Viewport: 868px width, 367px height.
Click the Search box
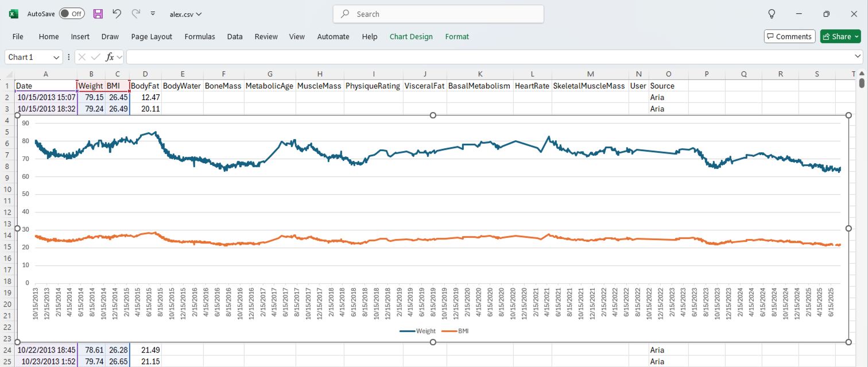[x=438, y=14]
